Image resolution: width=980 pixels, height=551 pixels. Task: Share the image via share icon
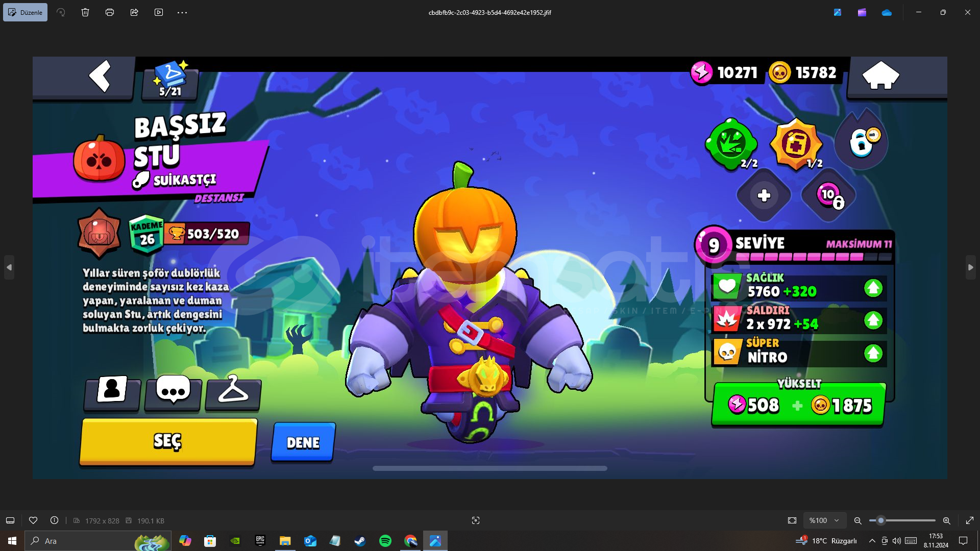(x=134, y=12)
